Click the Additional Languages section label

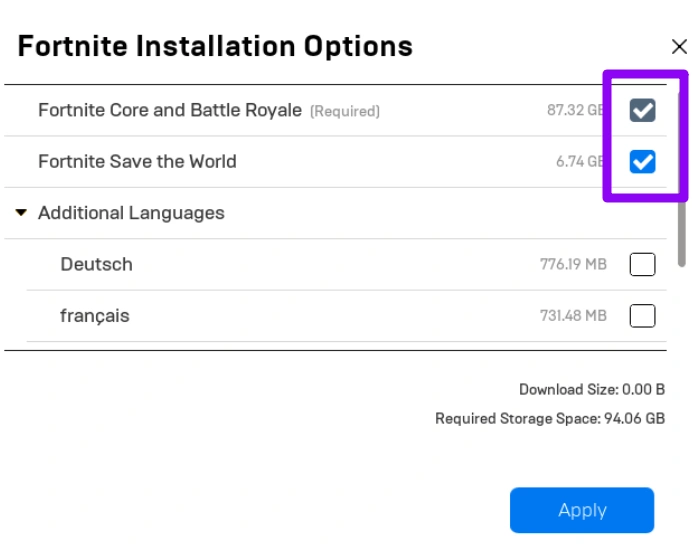131,213
